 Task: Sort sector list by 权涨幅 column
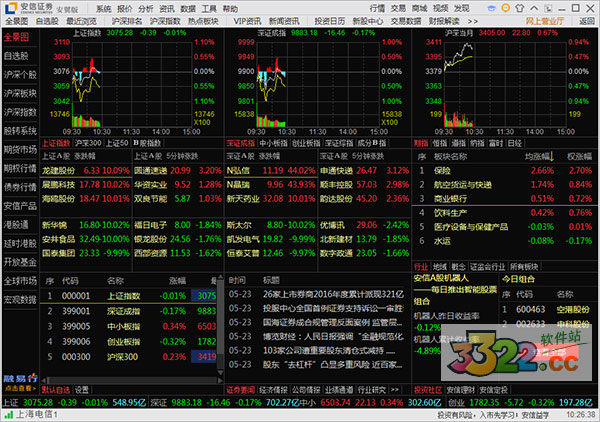(579, 156)
